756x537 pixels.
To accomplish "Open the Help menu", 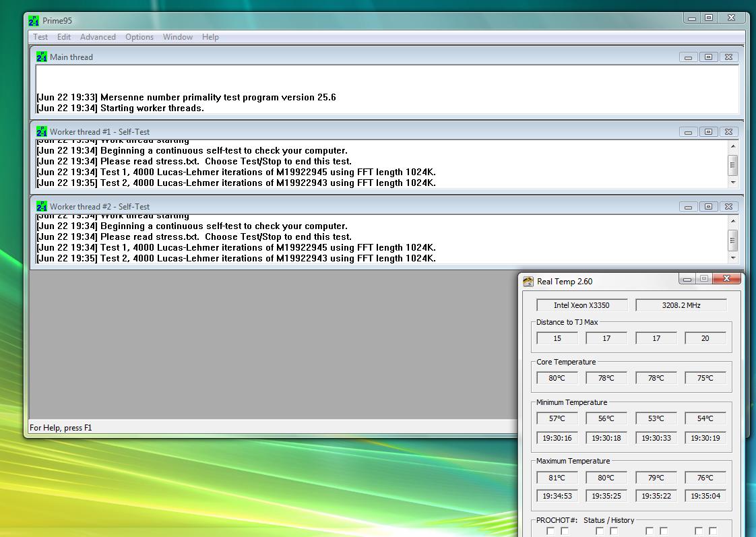I will coord(210,37).
